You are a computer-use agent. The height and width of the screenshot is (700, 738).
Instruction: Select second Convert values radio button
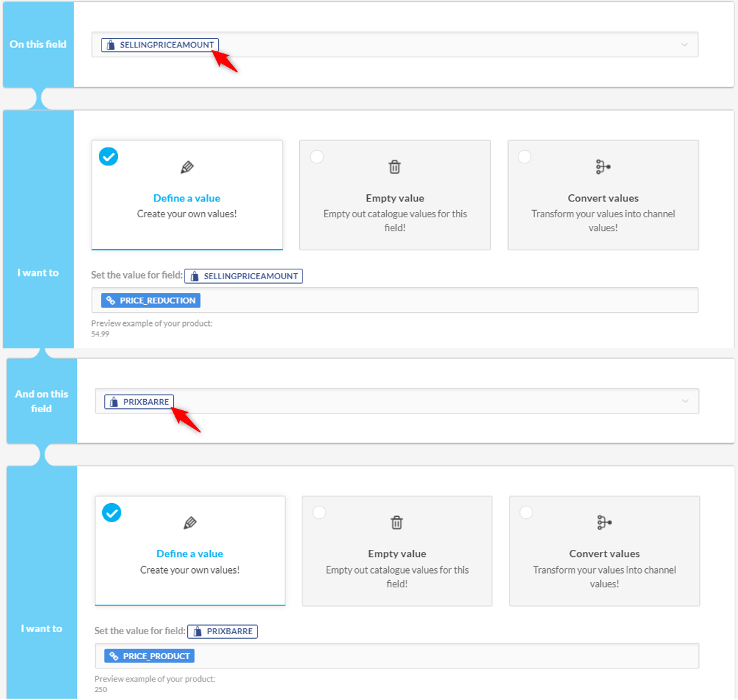[526, 512]
